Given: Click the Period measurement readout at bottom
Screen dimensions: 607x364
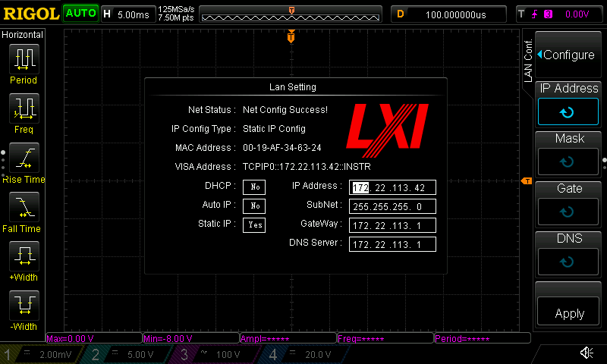Looking at the screenshot, I should (x=483, y=338).
